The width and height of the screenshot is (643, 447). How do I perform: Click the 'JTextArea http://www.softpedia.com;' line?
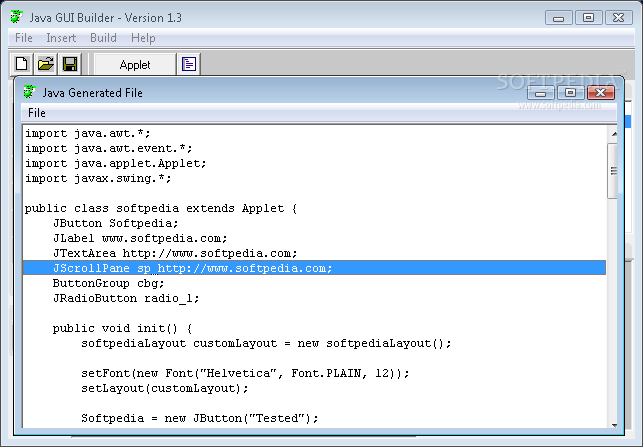click(175, 253)
